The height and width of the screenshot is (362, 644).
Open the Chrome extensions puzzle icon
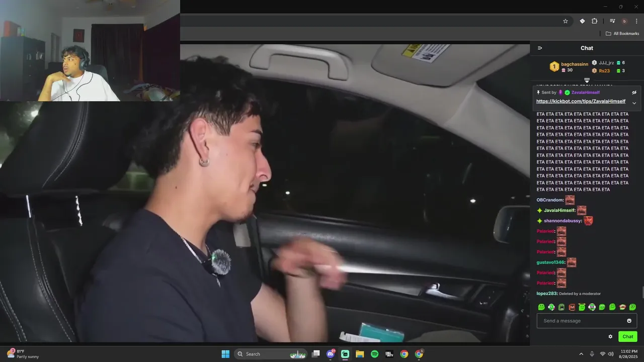point(595,21)
